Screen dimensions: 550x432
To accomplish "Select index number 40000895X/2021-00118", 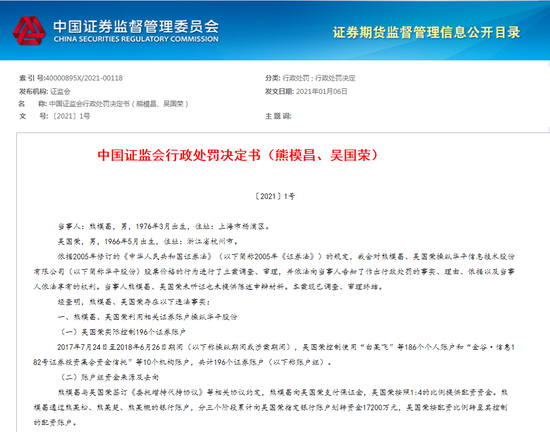I will (84, 78).
